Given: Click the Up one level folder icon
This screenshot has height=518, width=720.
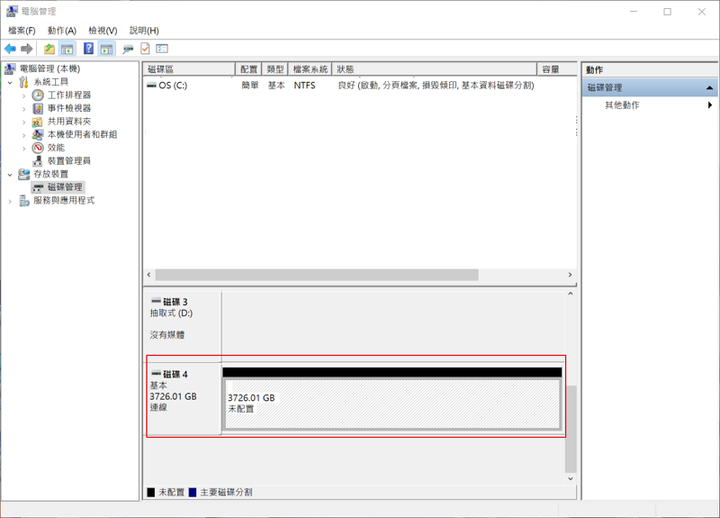Looking at the screenshot, I should pyautogui.click(x=49, y=48).
